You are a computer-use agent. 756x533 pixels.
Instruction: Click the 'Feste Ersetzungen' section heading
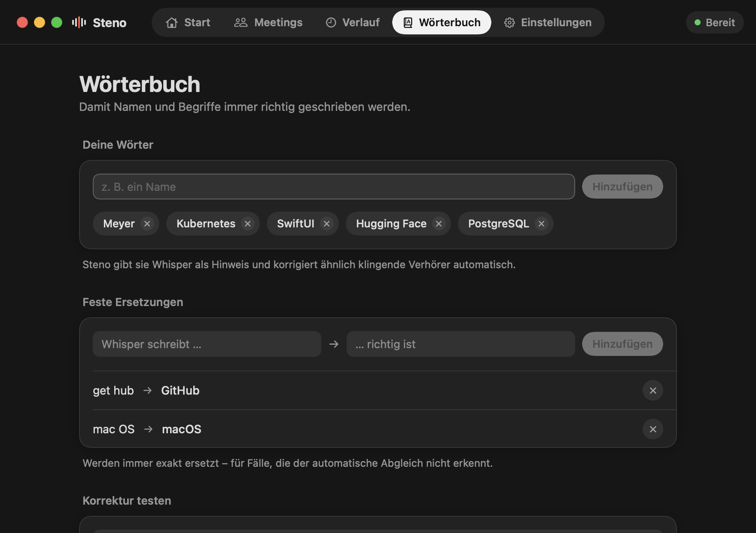(133, 302)
